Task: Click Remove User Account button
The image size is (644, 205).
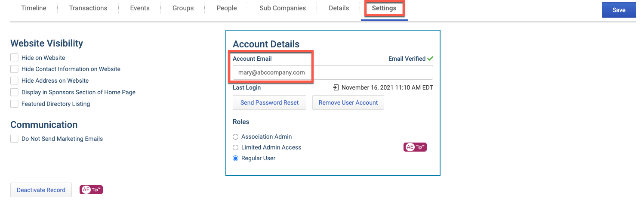Action: 348,102
